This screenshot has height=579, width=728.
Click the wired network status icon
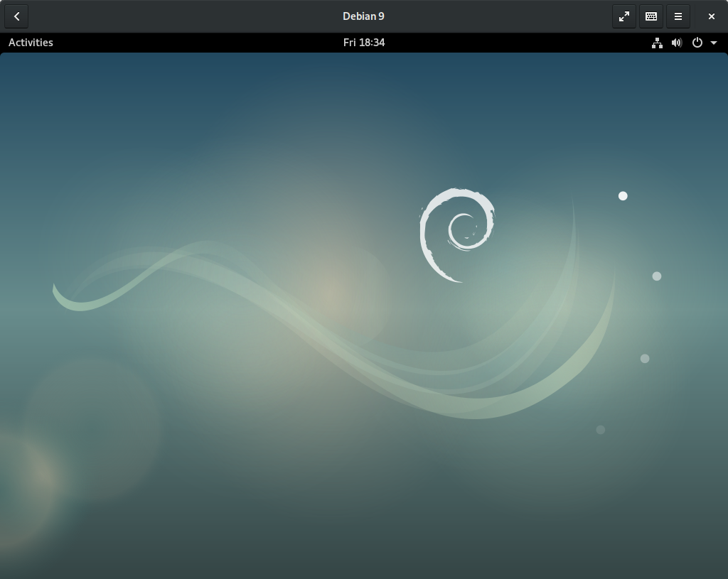[657, 43]
